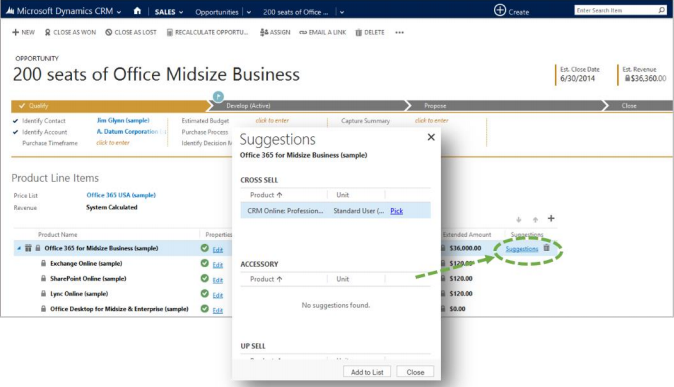Click the $36,000.00 extended amount
This screenshot has height=387, width=674.
[x=465, y=248]
